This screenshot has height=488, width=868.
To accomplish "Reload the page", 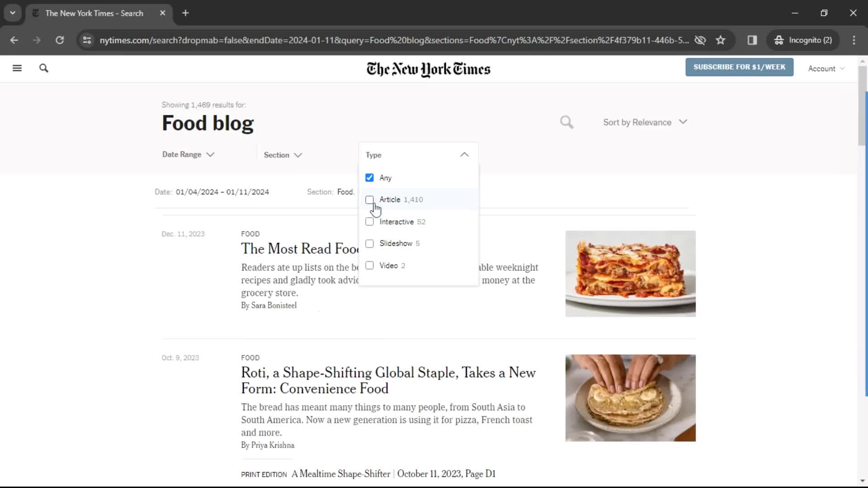I will [x=60, y=40].
